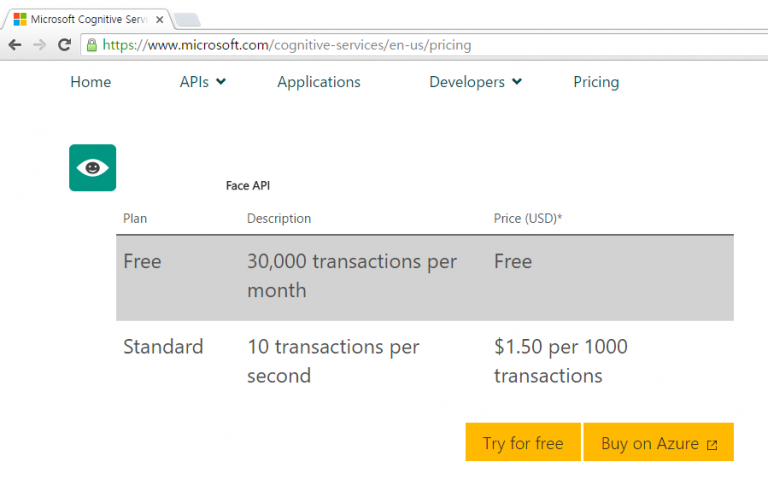Open a new tab with the new tab button
The image size is (768, 491).
click(187, 19)
